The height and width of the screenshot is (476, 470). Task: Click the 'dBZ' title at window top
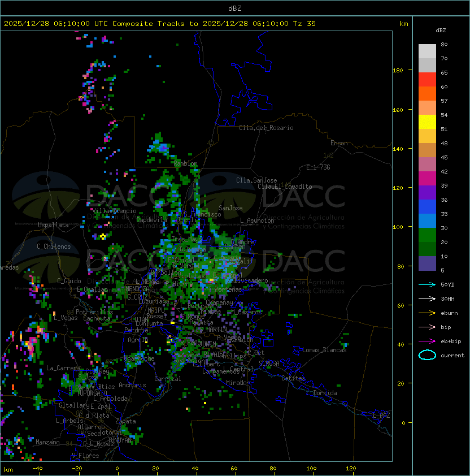point(235,8)
